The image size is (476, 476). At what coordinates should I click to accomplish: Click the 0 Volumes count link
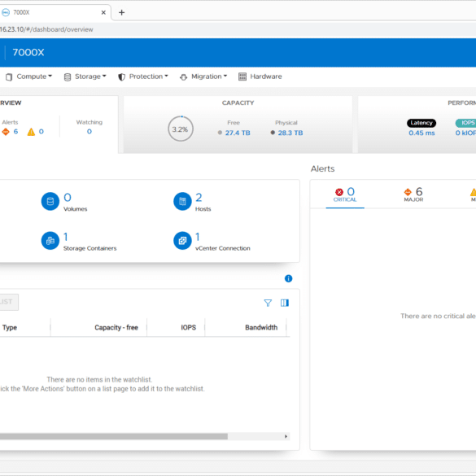[x=68, y=198]
